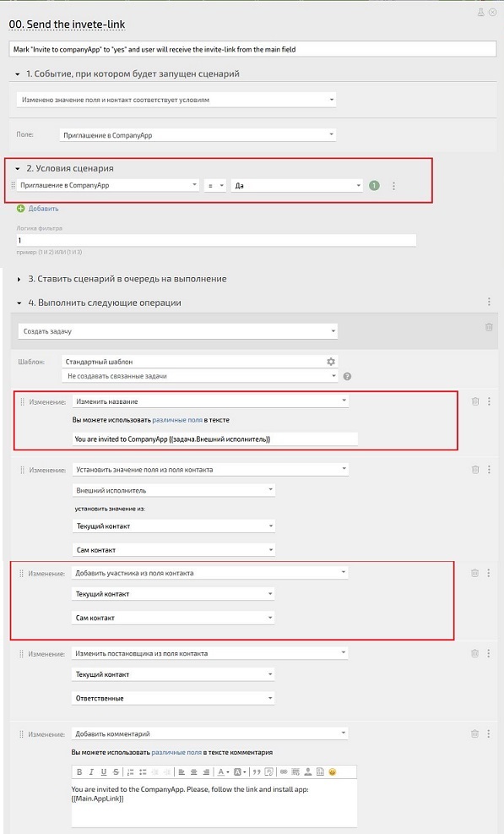Viewport: 504px width, 834px height.
Task: Open the text color picker in the comment editor
Action: pos(223,771)
